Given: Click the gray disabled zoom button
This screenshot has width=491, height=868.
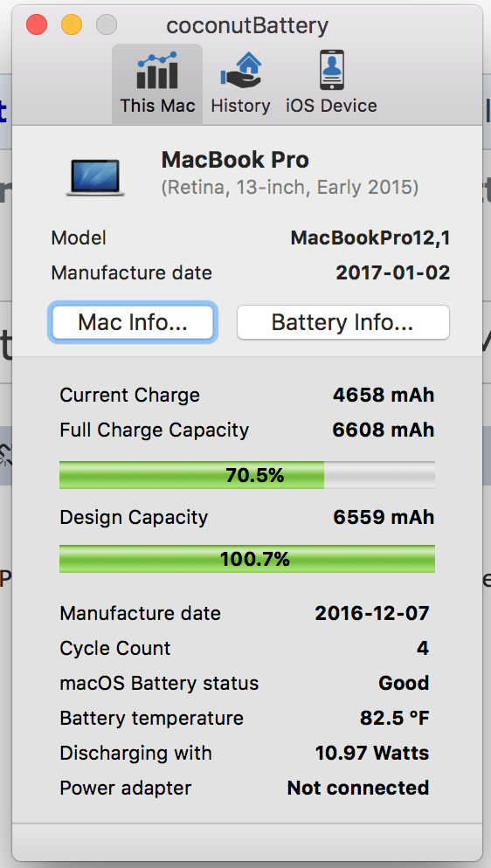Looking at the screenshot, I should coord(107,25).
